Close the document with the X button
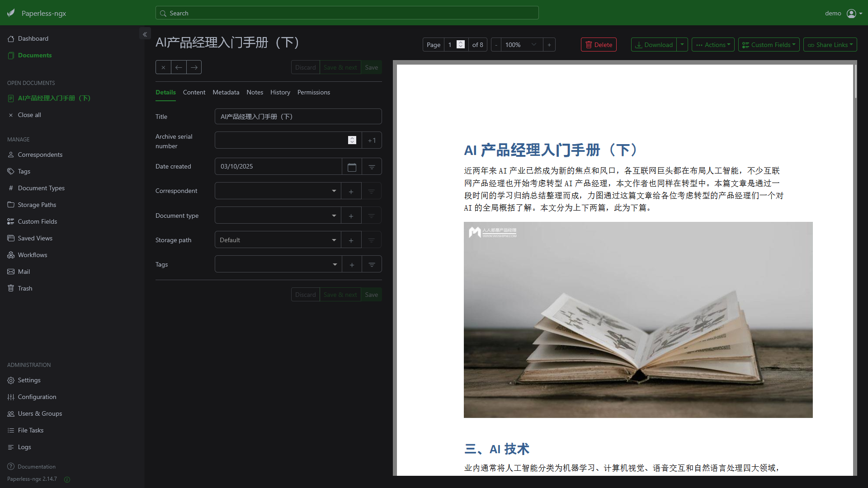 pos(163,67)
